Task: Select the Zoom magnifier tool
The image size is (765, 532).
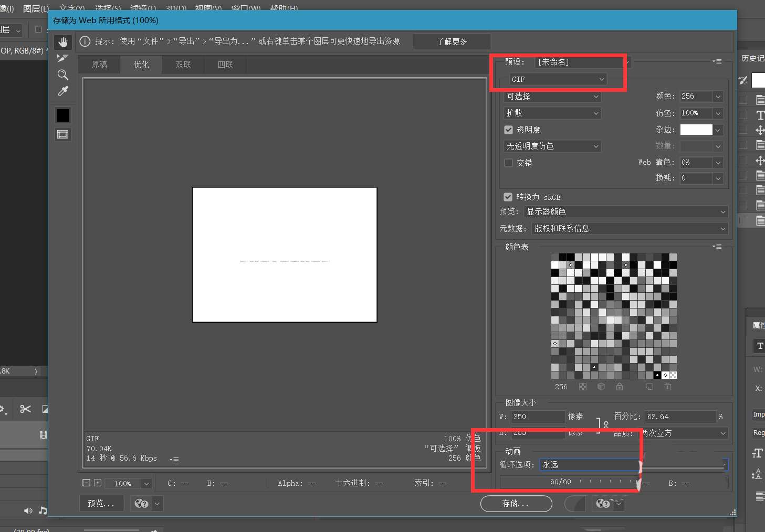Action: point(63,75)
